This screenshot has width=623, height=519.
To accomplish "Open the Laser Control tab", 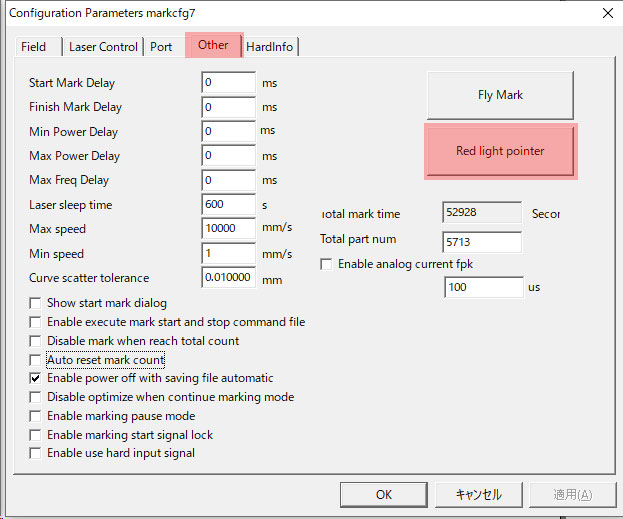I will coord(103,47).
